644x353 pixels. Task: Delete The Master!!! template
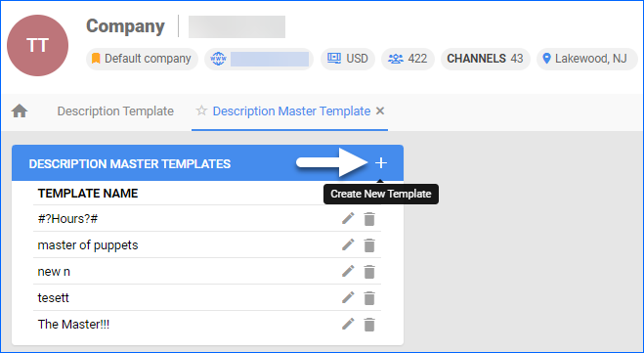tap(369, 325)
